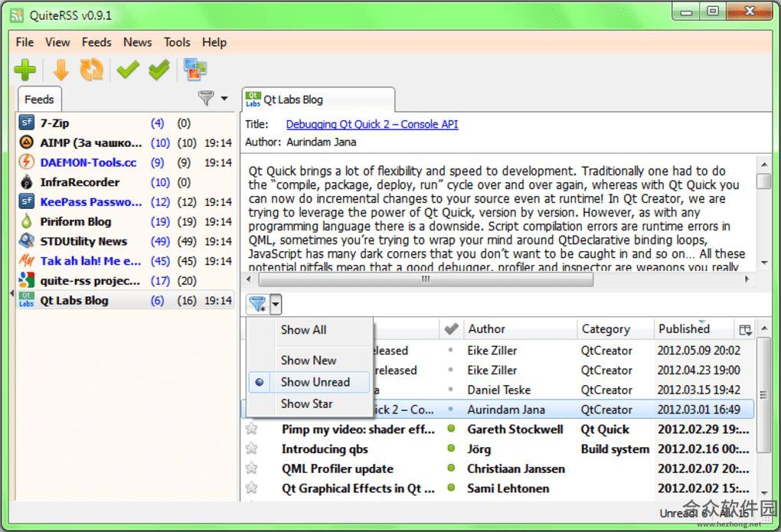Click the Tak ah lah feed icon
This screenshot has height=532, width=781.
coord(26,260)
